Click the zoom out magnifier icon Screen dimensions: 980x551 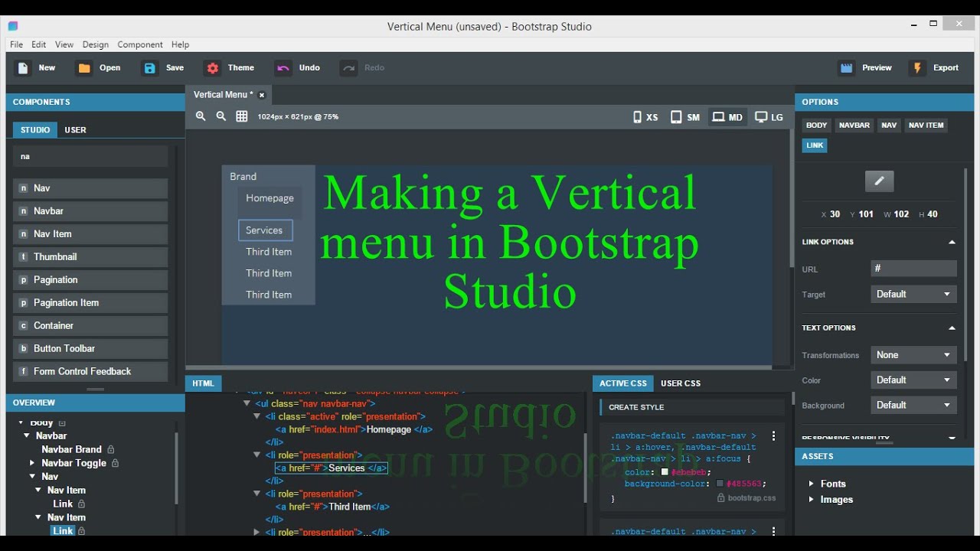coord(221,116)
